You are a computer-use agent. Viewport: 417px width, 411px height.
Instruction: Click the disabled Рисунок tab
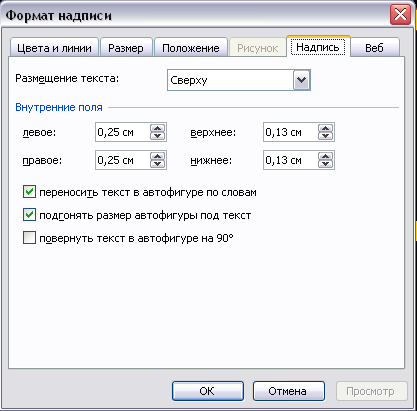257,48
